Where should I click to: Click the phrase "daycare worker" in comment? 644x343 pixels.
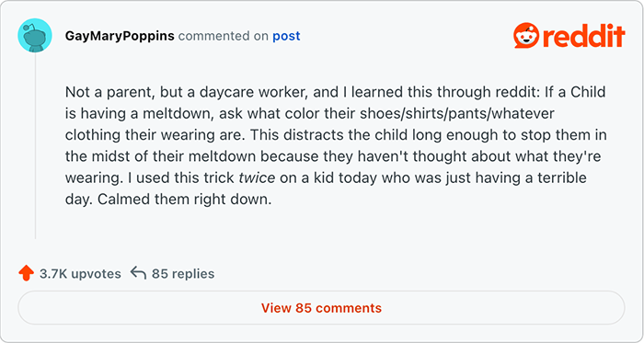(x=253, y=92)
